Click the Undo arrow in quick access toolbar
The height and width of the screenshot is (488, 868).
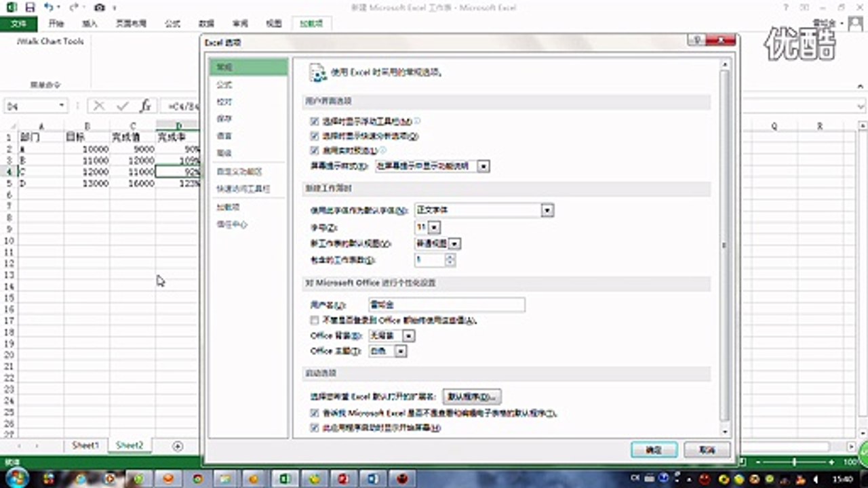[x=50, y=7]
